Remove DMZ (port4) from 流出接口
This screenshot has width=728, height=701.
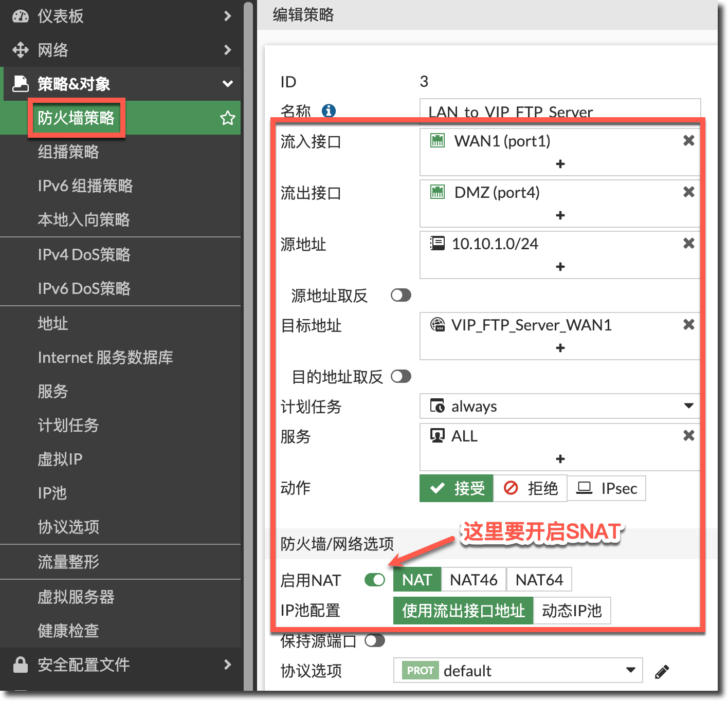[x=688, y=192]
